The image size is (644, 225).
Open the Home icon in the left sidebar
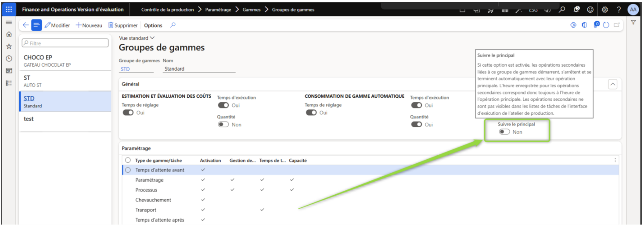coord(9,35)
